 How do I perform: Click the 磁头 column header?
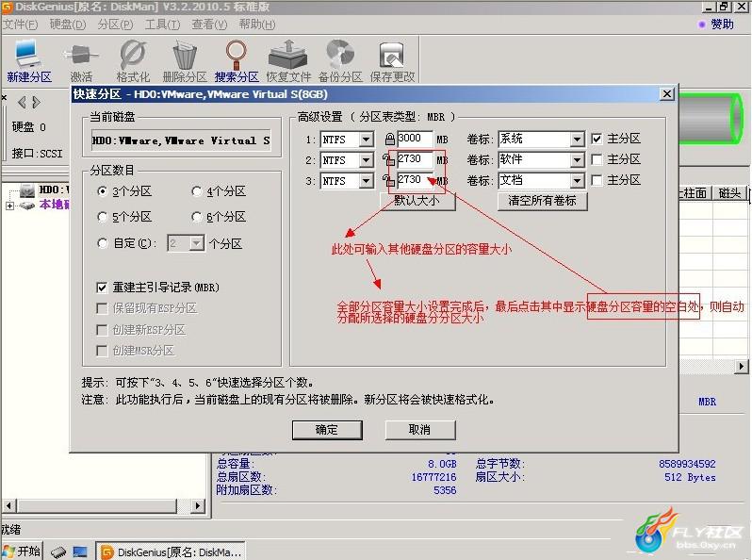click(729, 193)
